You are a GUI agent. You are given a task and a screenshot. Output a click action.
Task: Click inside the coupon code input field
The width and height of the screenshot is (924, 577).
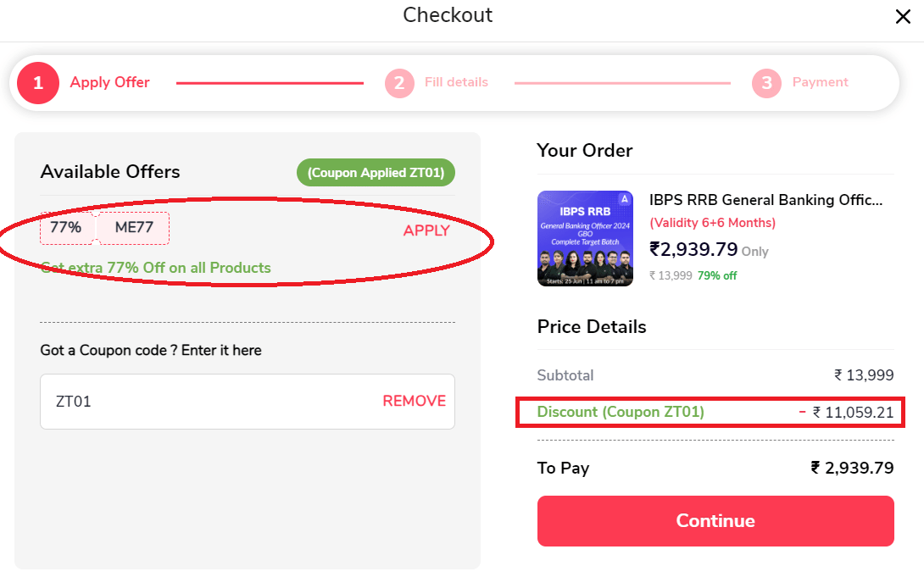(170, 401)
